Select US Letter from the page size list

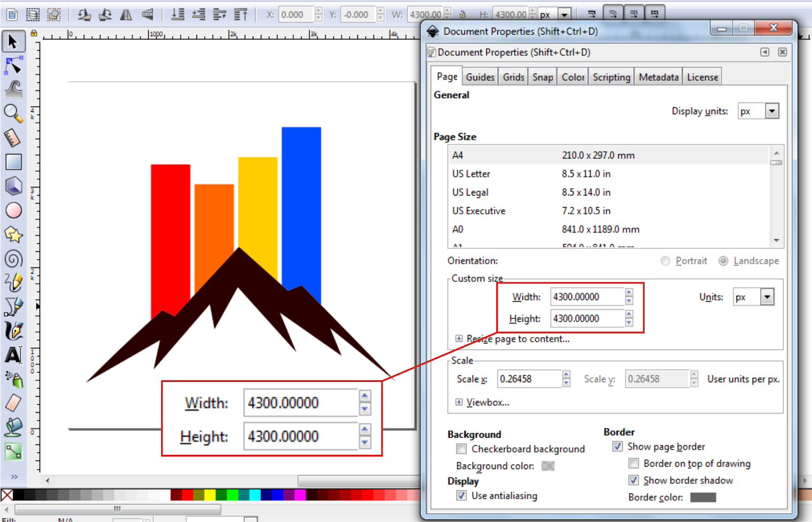(470, 174)
